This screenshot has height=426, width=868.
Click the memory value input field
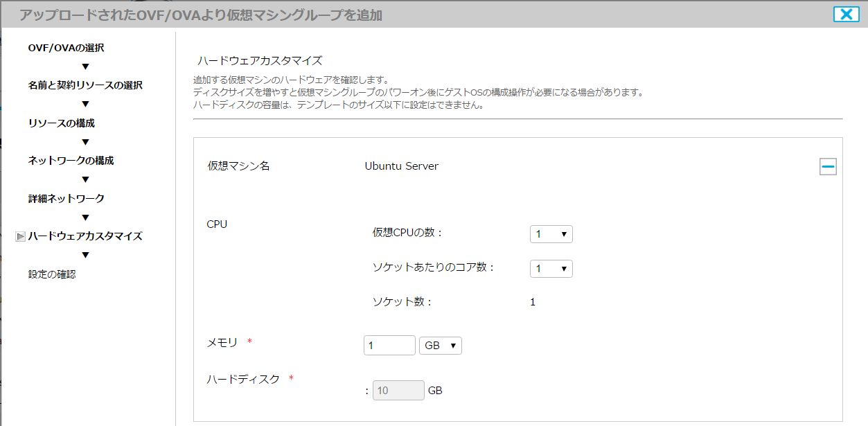pos(389,345)
